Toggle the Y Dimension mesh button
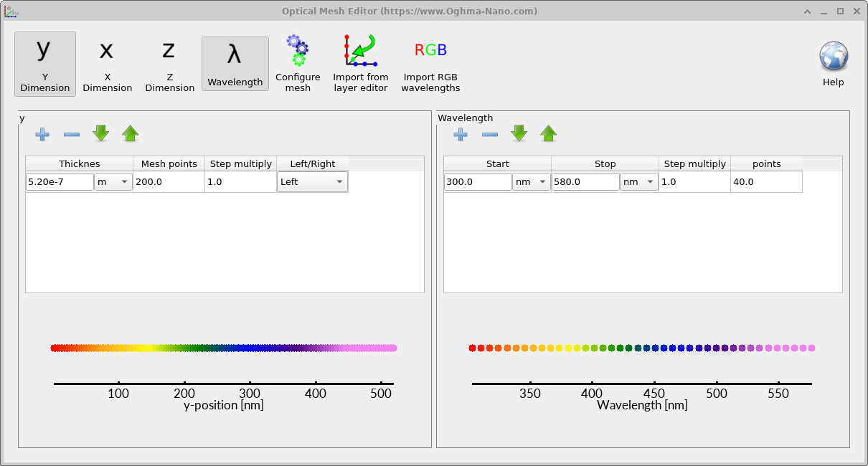This screenshot has height=466, width=868. (45, 64)
